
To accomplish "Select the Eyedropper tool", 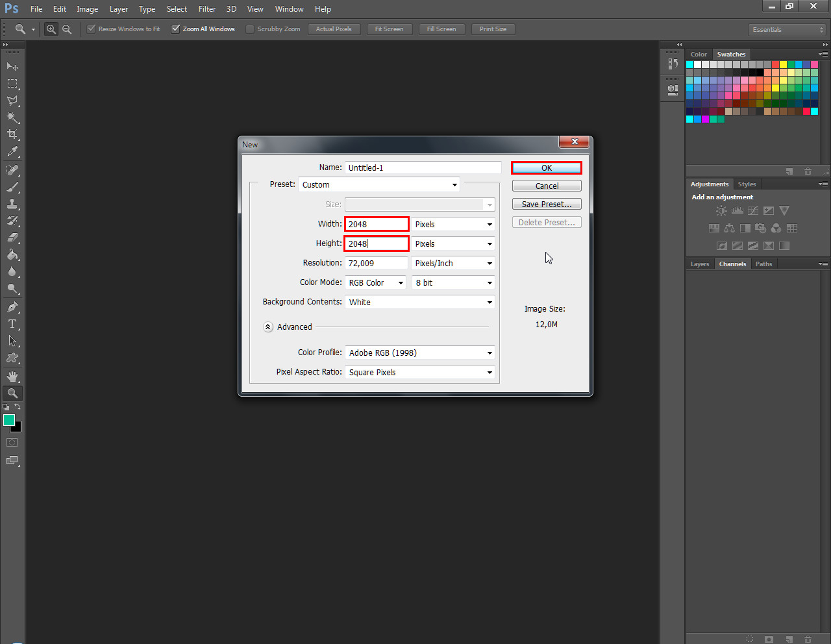I will [12, 152].
